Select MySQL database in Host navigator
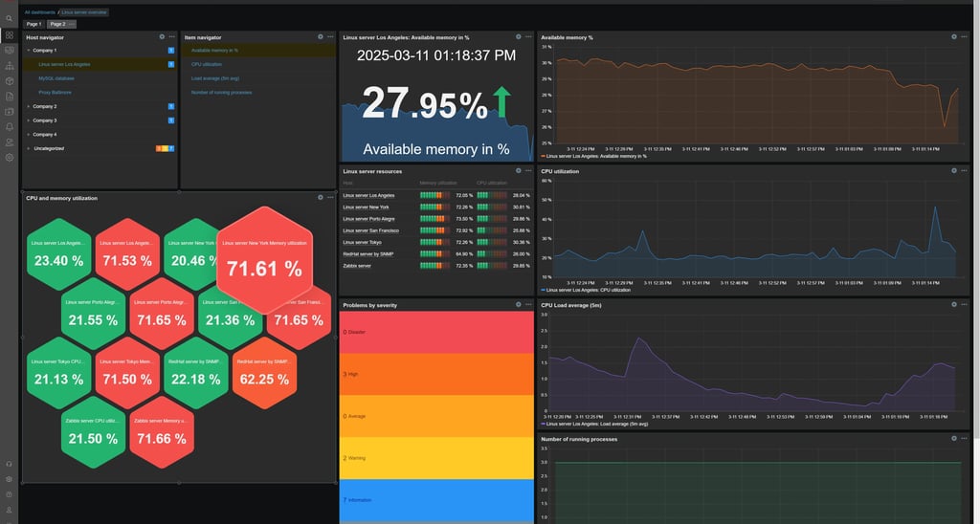Screen dimensions: 980x524 (x=56, y=78)
